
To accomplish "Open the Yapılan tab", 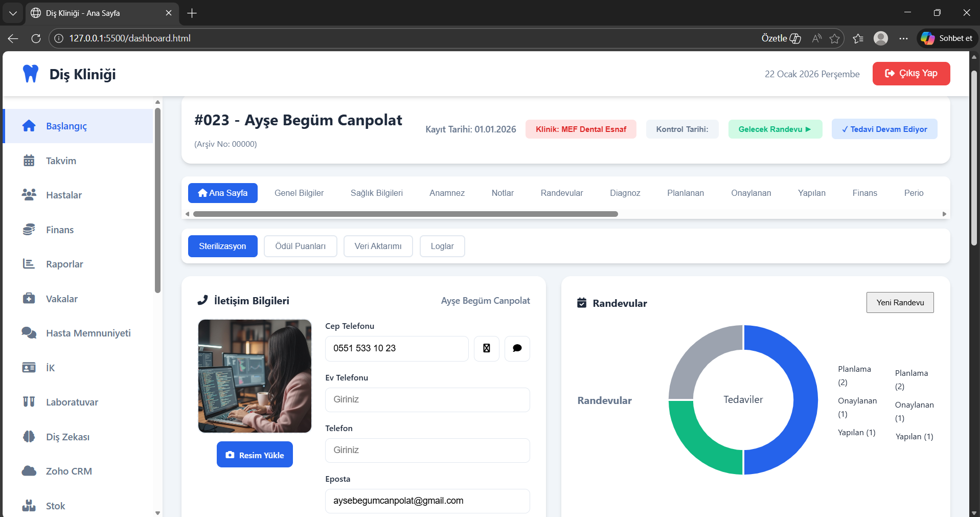I will 812,193.
